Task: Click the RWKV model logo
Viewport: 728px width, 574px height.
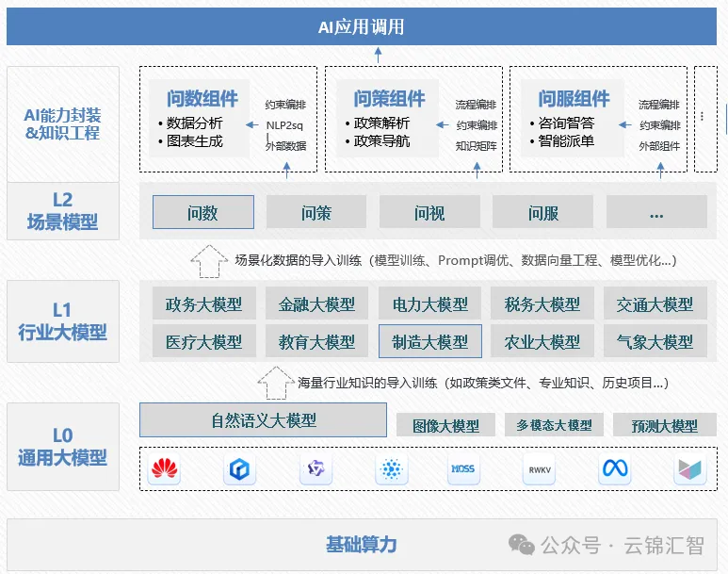Action: [539, 468]
